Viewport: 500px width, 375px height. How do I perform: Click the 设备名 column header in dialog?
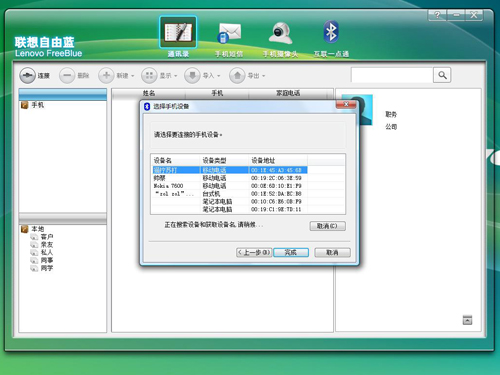coord(175,160)
